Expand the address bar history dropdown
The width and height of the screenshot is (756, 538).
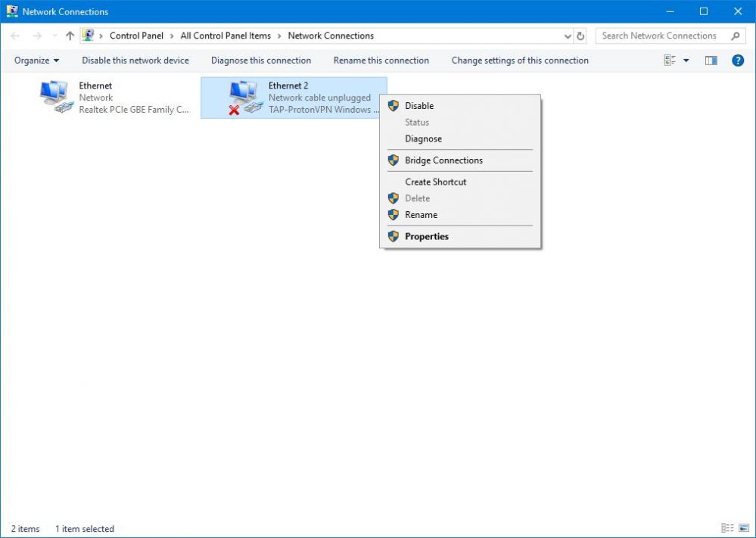(568, 36)
